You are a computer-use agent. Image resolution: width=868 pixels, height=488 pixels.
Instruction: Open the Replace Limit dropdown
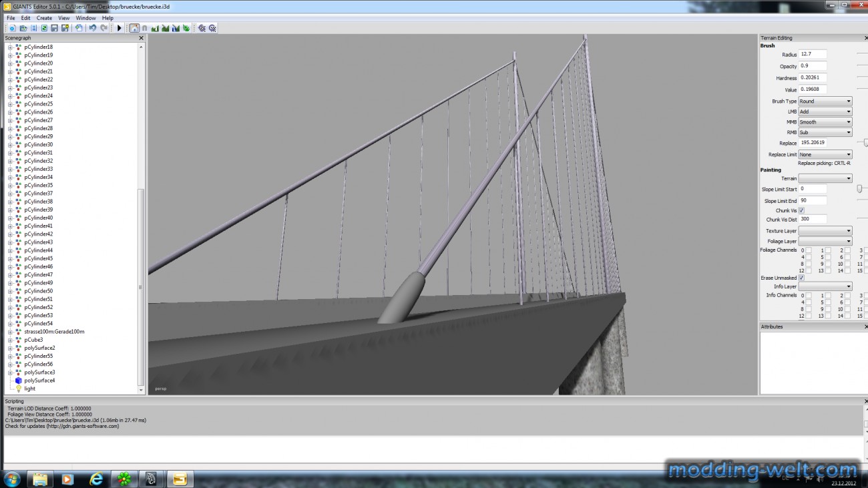click(x=825, y=154)
